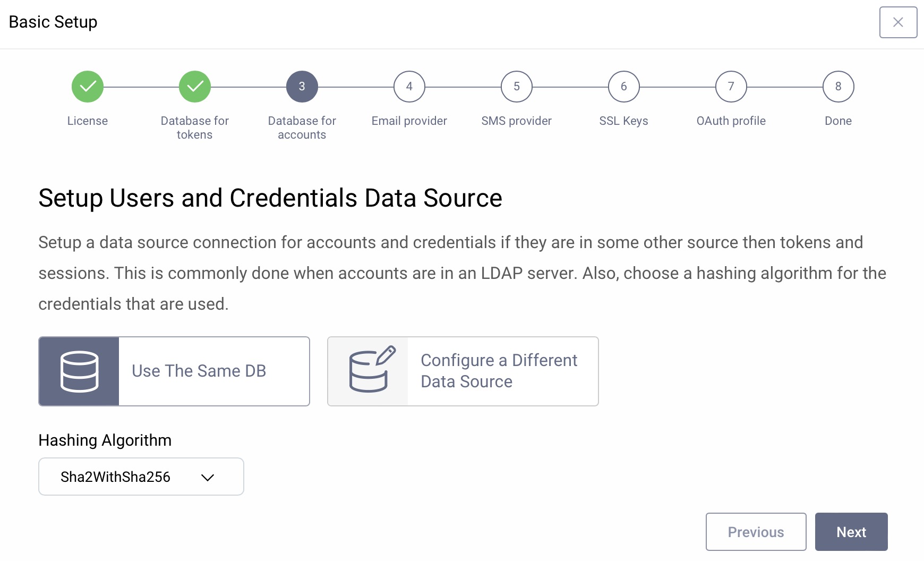Screen dimensions: 924x561
Task: Click the Done step circle
Action: 838,86
